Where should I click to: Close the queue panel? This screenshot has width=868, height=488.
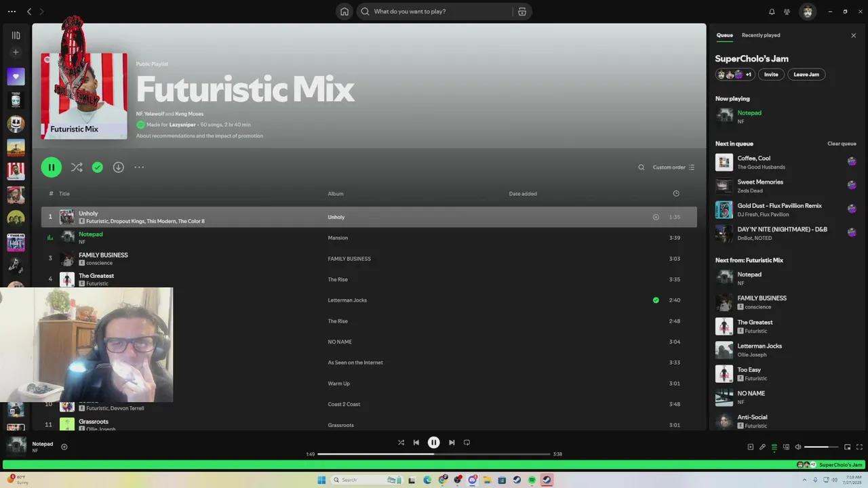(x=854, y=35)
